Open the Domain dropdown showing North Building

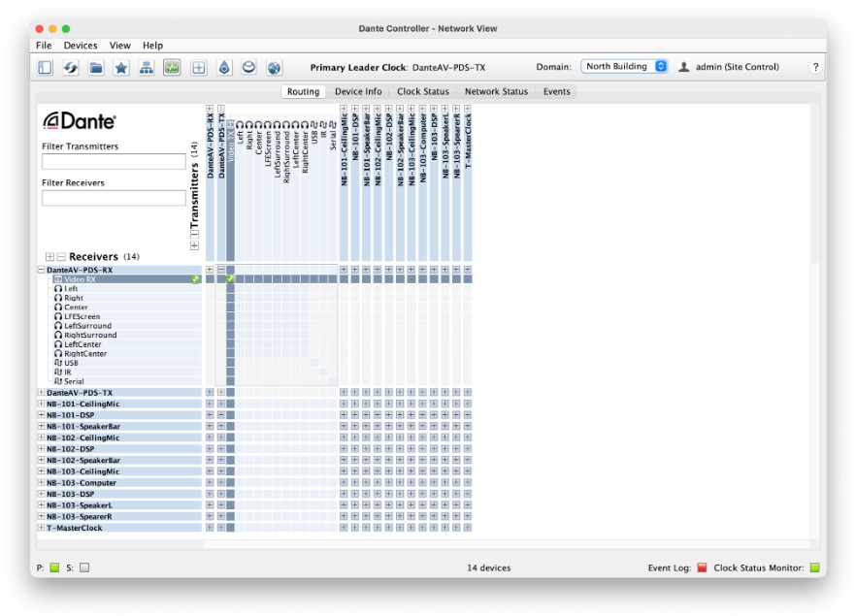click(x=625, y=67)
